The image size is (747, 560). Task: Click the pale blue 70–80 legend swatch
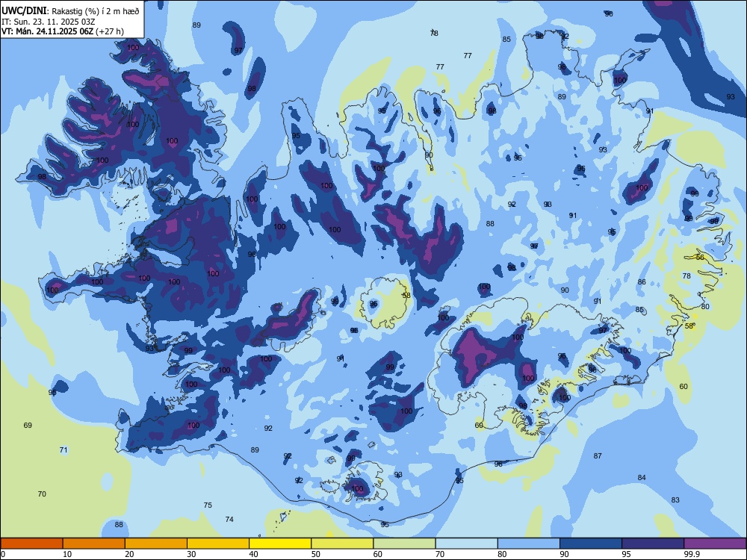[466, 544]
